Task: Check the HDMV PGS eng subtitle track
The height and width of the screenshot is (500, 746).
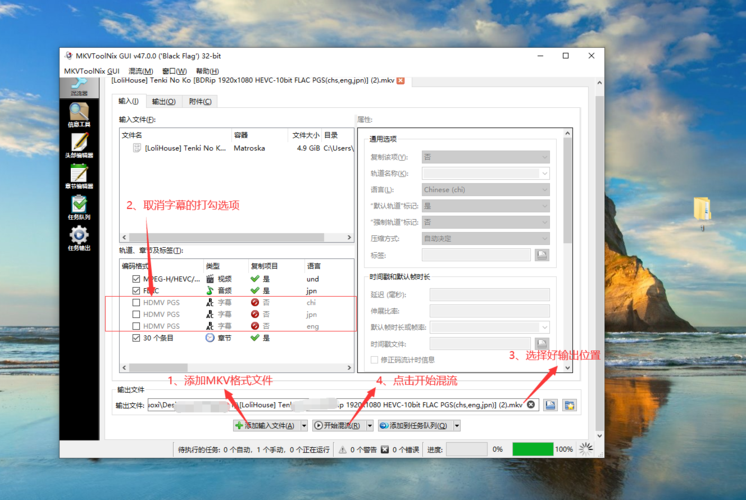Action: 136,326
